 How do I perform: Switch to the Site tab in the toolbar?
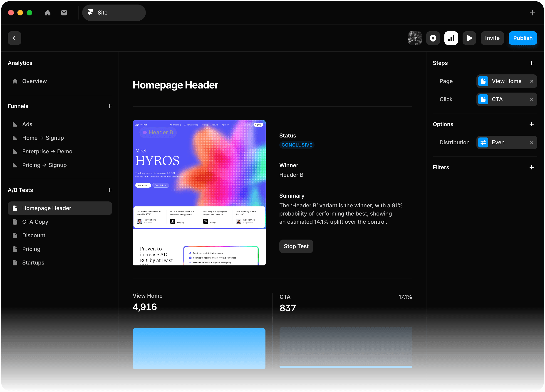tap(114, 13)
